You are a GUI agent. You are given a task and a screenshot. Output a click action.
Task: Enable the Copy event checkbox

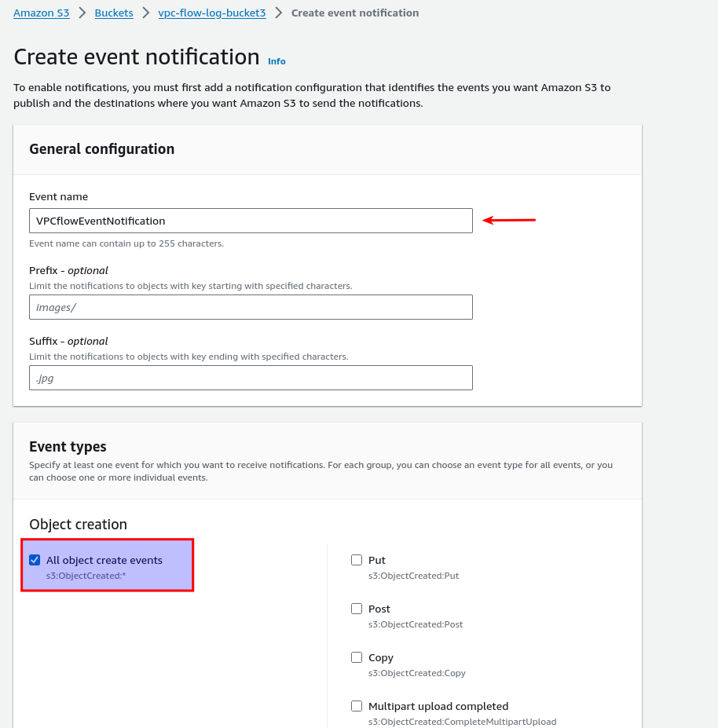click(x=357, y=657)
